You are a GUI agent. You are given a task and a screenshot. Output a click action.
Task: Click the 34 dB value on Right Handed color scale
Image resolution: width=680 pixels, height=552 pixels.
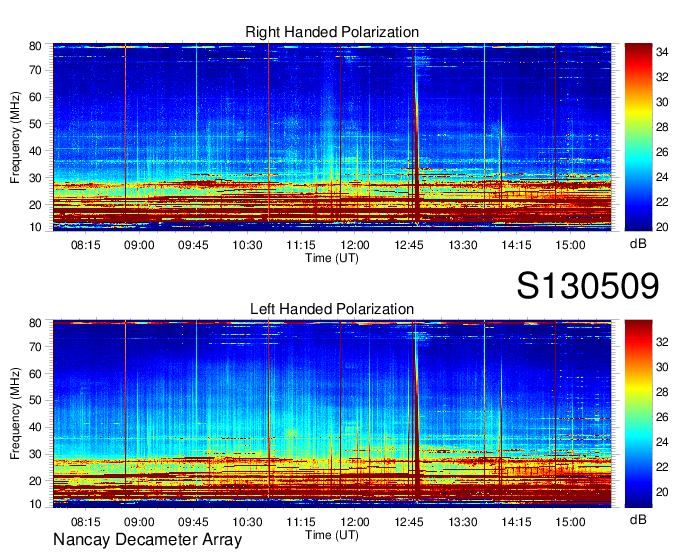[x=662, y=52]
